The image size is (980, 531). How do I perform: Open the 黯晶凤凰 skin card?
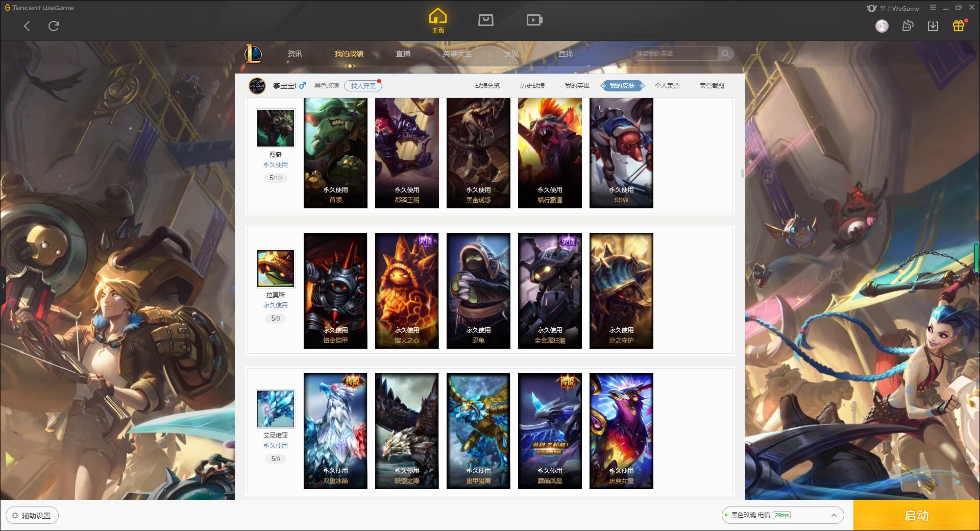(550, 431)
